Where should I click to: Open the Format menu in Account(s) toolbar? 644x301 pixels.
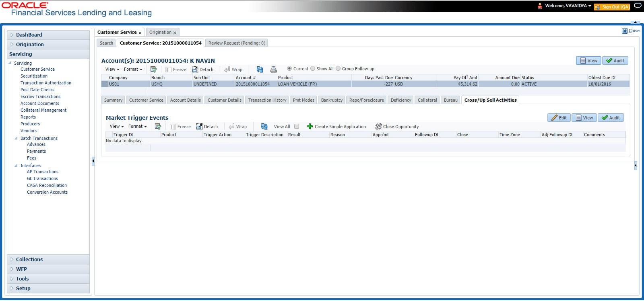pos(133,69)
